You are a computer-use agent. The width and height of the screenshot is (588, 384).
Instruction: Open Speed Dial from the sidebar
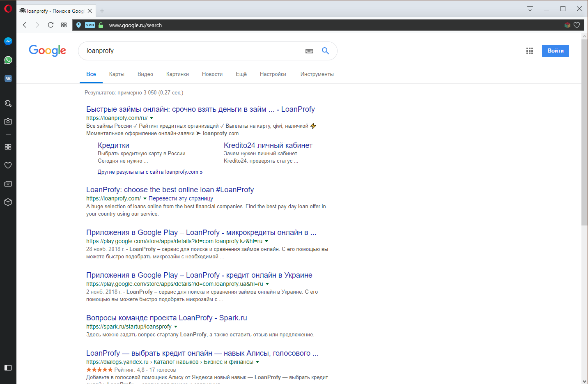8,147
